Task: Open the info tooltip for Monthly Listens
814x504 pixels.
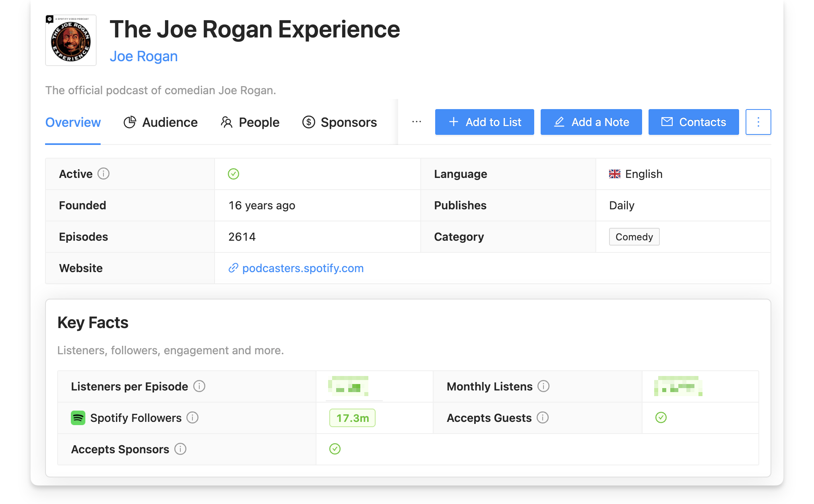Action: 543,386
